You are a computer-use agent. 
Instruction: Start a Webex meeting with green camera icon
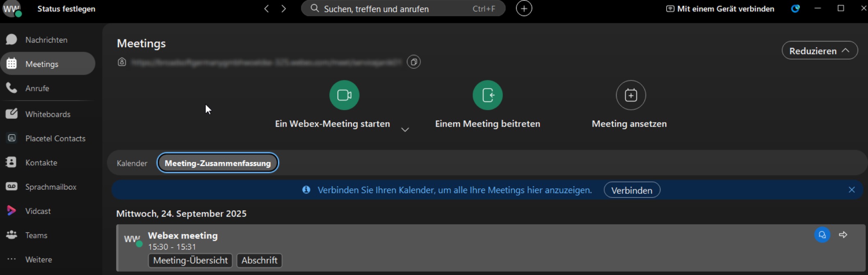(344, 95)
